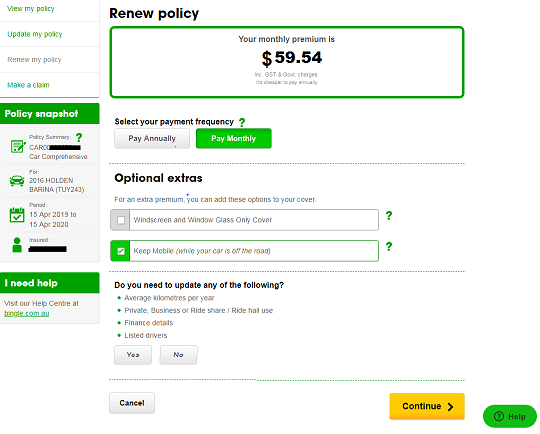Answer No to update details question
540x434 pixels.
[178, 355]
